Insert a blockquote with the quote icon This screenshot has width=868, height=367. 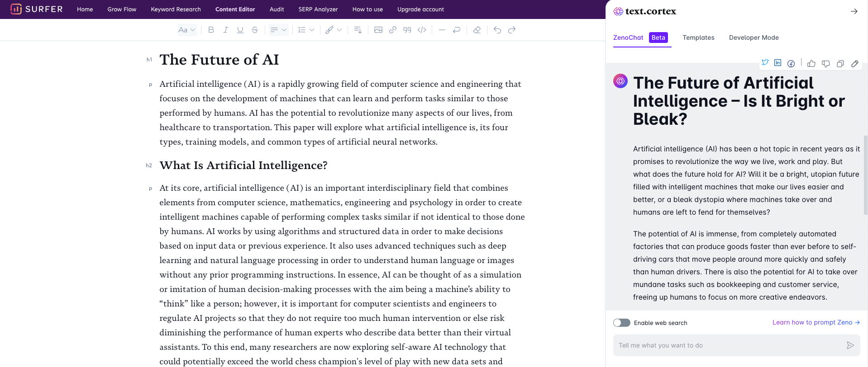click(407, 30)
